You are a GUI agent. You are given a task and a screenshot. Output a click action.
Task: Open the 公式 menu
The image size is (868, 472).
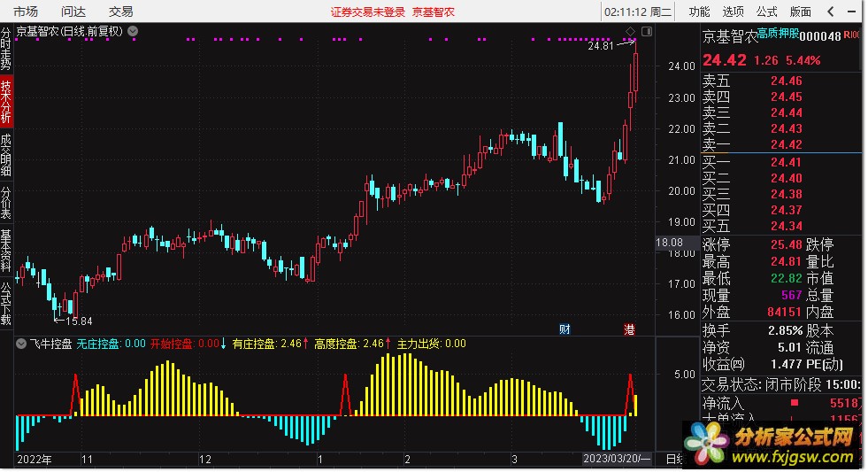pyautogui.click(x=767, y=12)
